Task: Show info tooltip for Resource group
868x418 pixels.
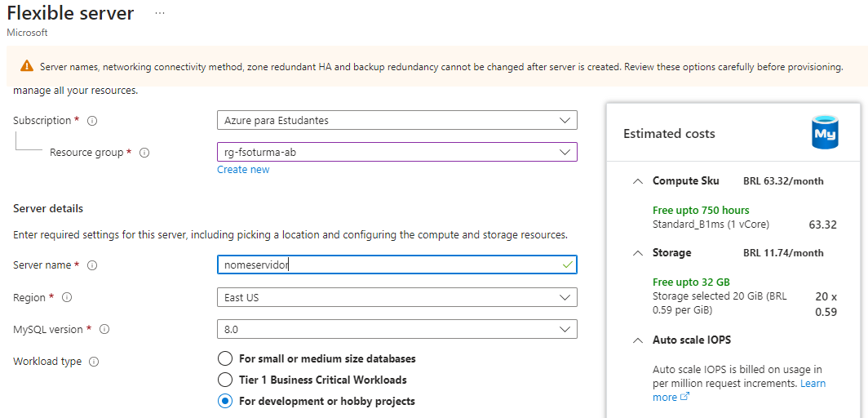Action: coord(144,152)
